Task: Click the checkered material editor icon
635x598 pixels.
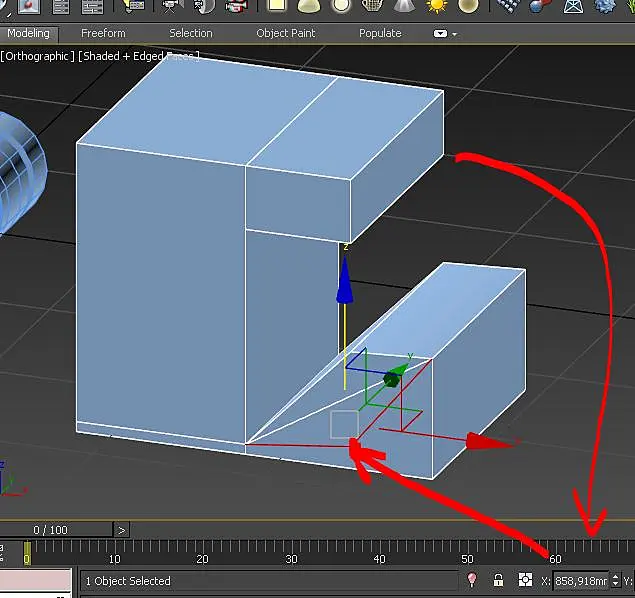Action: (x=509, y=6)
